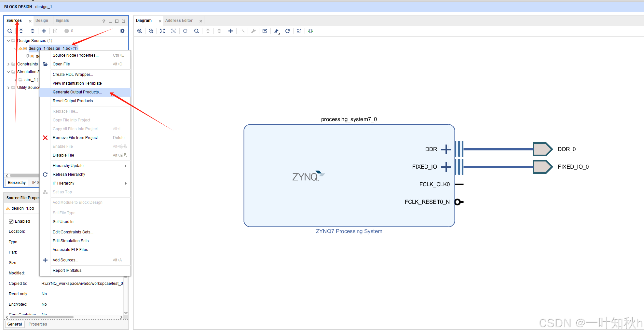The height and width of the screenshot is (334, 644).
Task: Click the FIXED_IO_0 external port symbol
Action: tap(542, 167)
